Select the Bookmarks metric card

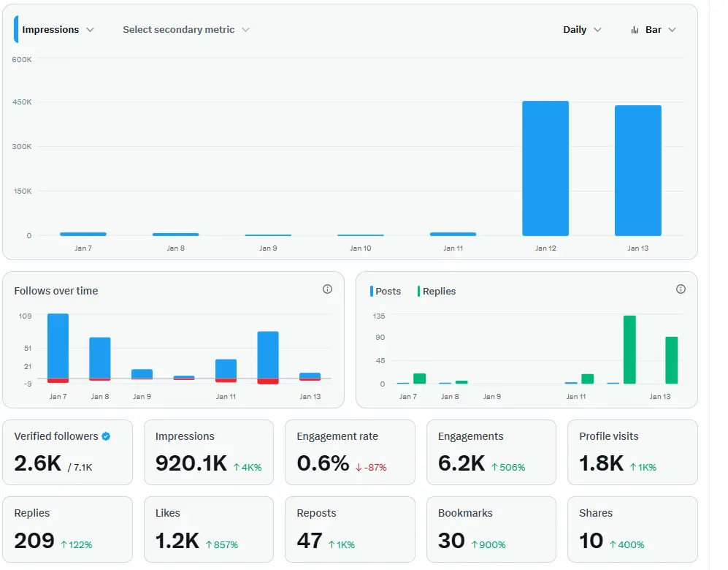coord(491,530)
